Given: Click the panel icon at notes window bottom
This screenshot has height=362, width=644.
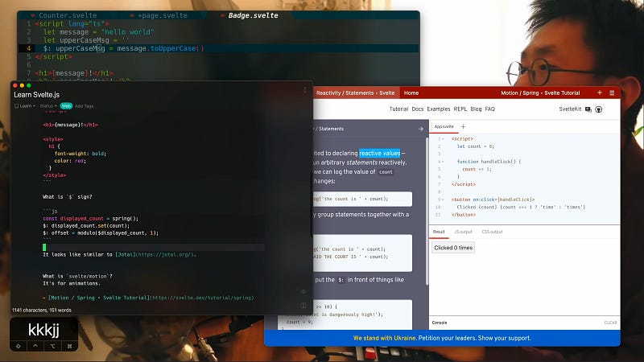Looking at the screenshot, I should click(303, 306).
